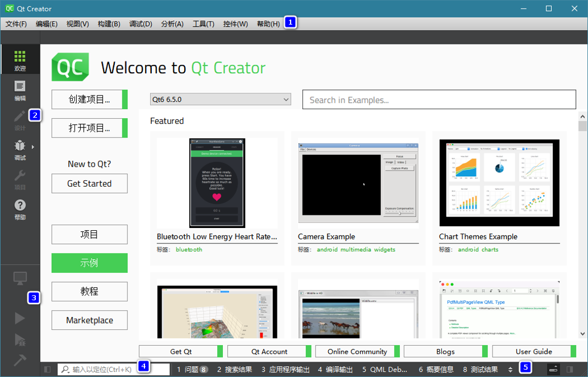
Task: Open the 6 概要信息 pane
Action: (x=436, y=370)
